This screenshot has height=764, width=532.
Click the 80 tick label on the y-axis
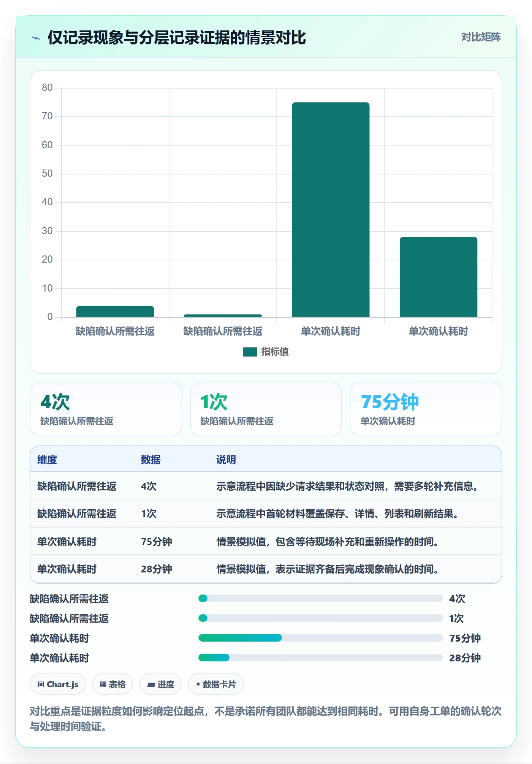click(47, 88)
